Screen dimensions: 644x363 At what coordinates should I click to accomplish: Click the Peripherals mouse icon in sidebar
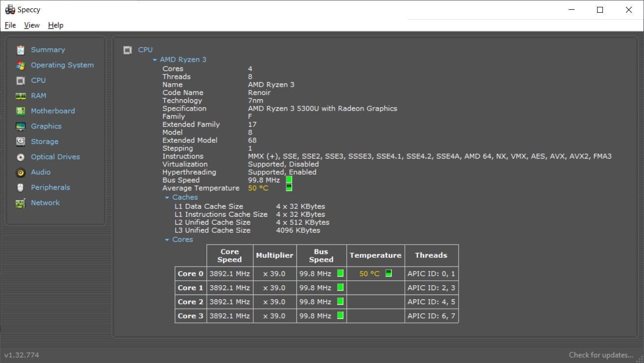tap(21, 187)
